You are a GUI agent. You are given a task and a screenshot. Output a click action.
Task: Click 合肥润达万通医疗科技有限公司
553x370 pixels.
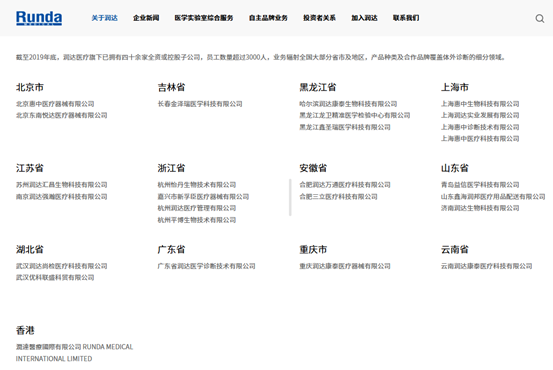coord(345,185)
